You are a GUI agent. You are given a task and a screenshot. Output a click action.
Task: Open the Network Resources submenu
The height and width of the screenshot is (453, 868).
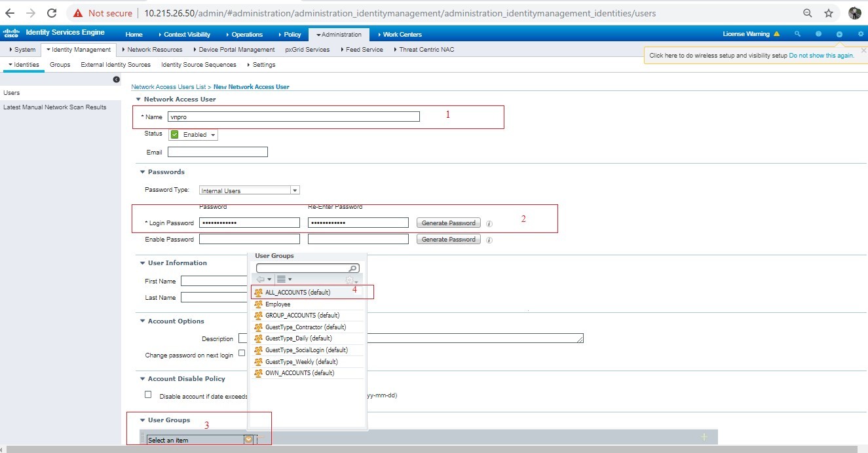[152, 50]
